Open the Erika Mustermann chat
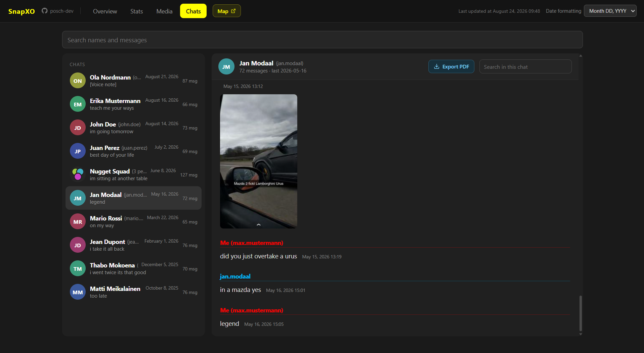The height and width of the screenshot is (353, 644). (x=133, y=104)
